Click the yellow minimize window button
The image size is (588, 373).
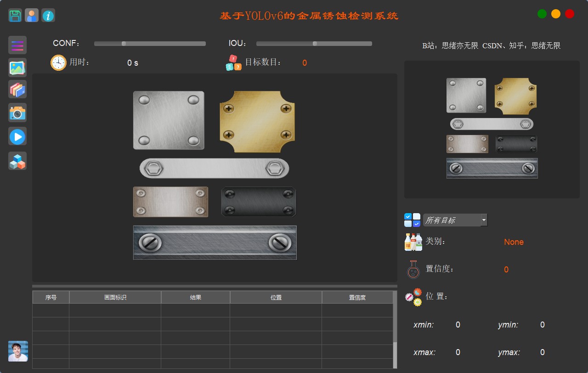point(556,14)
